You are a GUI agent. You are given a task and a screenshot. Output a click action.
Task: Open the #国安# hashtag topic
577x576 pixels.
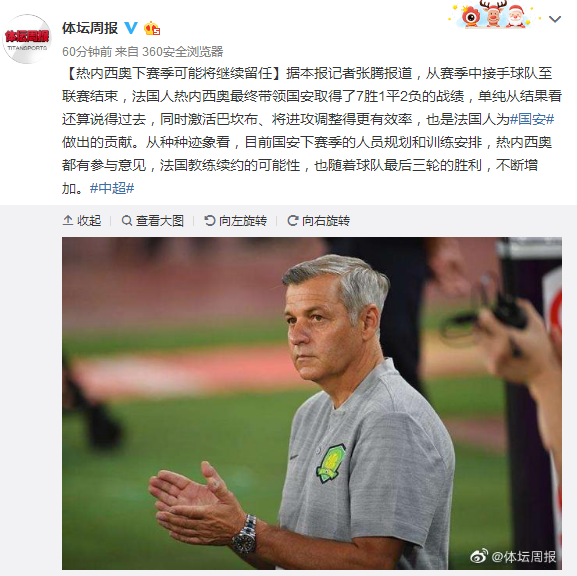pyautogui.click(x=532, y=119)
